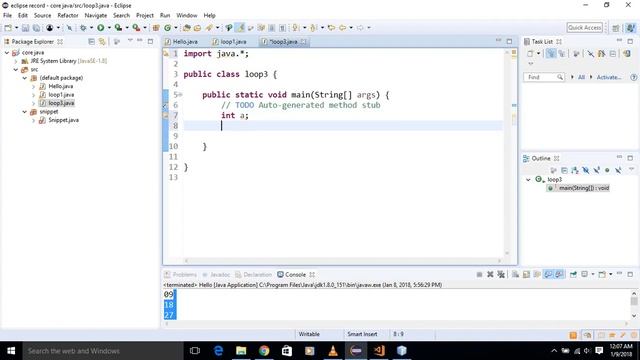Click Remove Launch X icon in Console
This screenshot has width=640, height=360.
490,275
